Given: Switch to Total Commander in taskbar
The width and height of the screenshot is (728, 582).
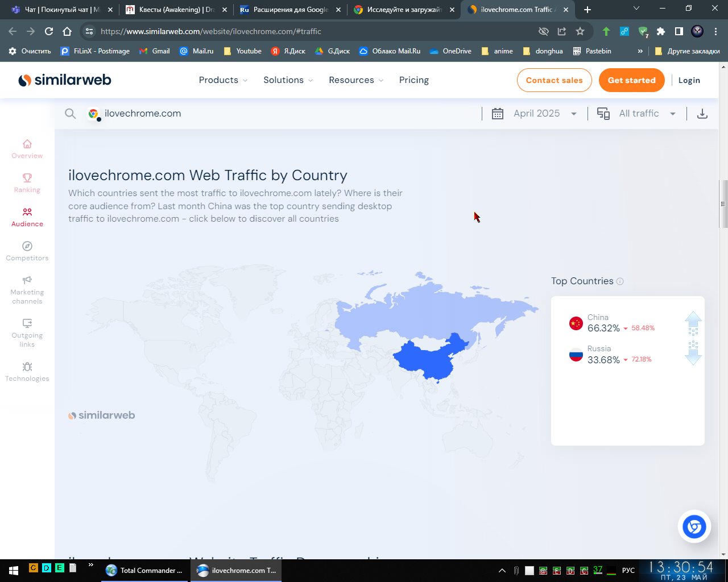Looking at the screenshot, I should coord(144,570).
